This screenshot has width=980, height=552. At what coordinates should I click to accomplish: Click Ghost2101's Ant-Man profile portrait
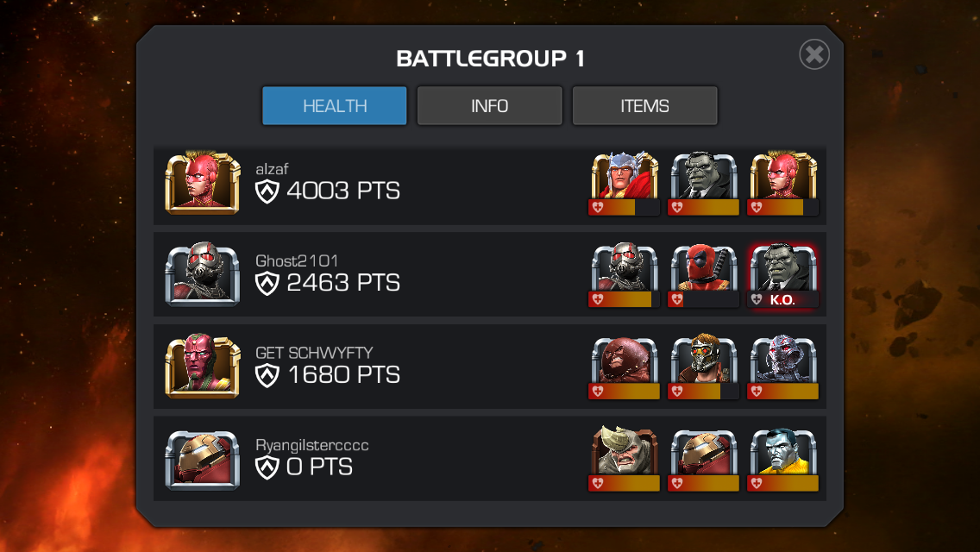coord(203,273)
